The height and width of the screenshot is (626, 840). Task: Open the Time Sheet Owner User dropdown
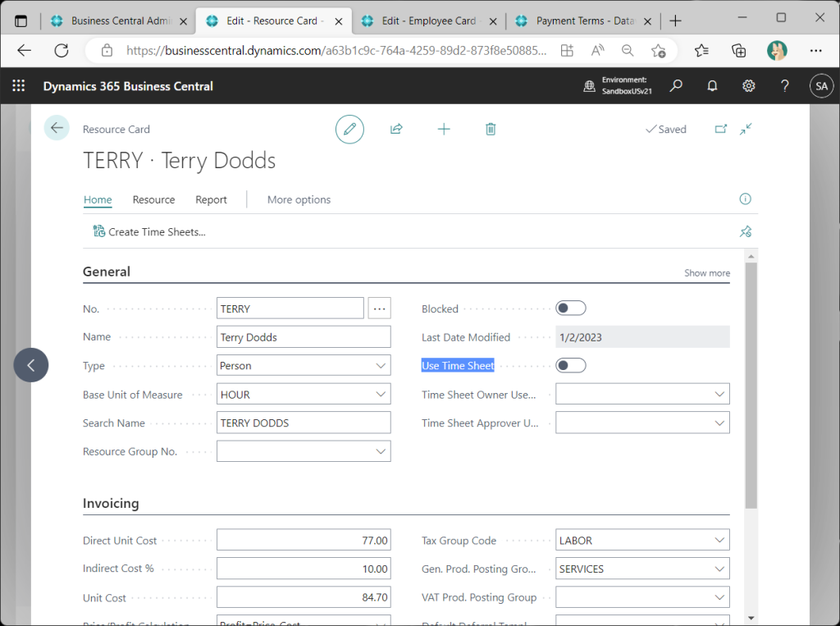tap(719, 395)
